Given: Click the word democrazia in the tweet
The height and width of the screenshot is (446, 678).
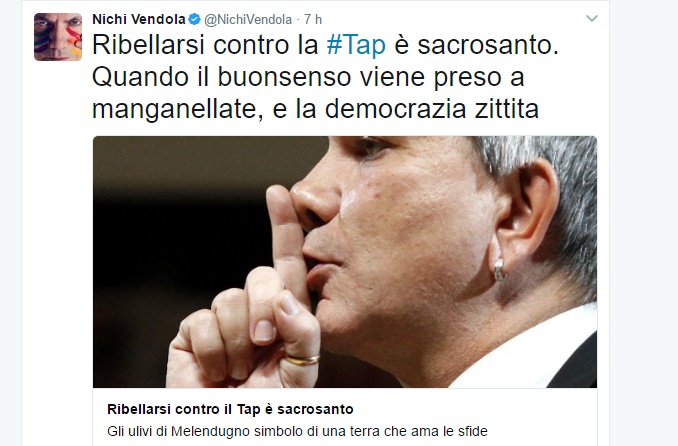Looking at the screenshot, I should pyautogui.click(x=395, y=109).
